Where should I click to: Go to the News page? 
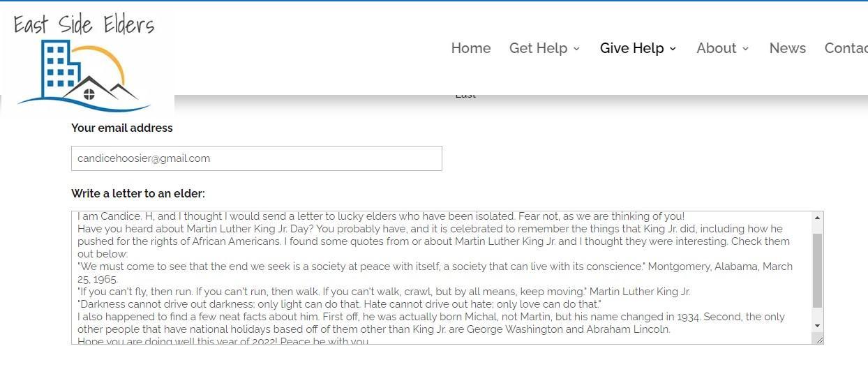coord(788,48)
